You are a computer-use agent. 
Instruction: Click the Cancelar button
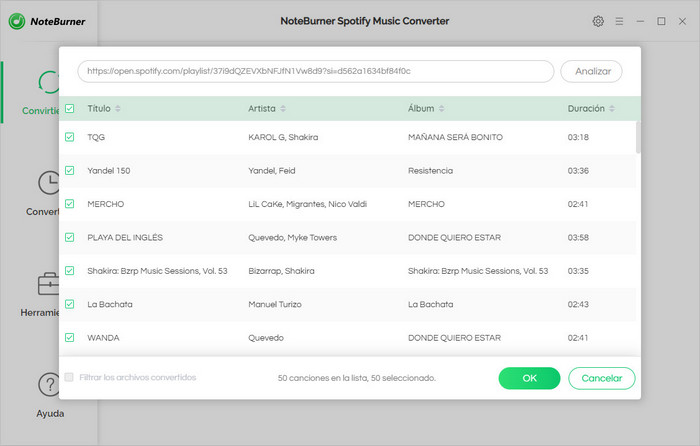tap(601, 378)
